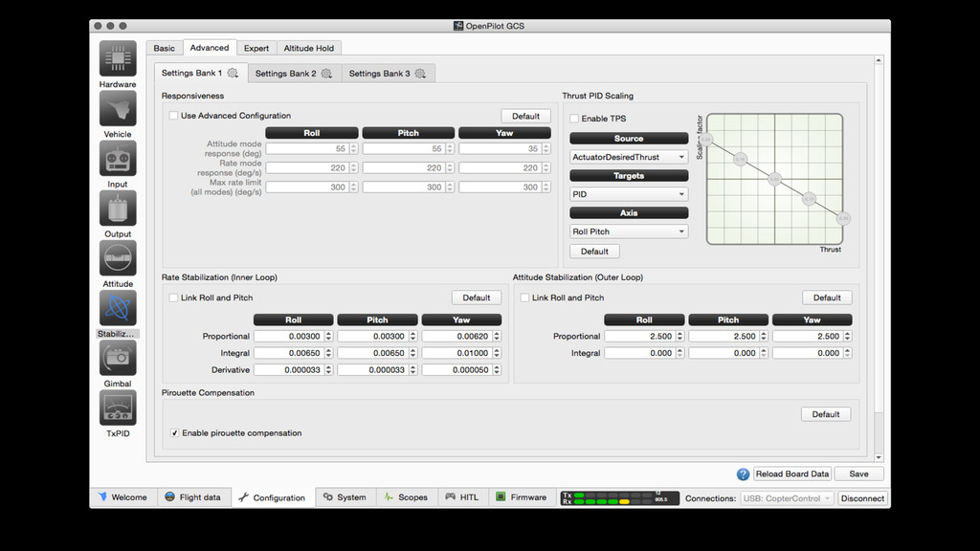Click the Output motor icon
This screenshot has width=980, height=551.
pos(118,209)
